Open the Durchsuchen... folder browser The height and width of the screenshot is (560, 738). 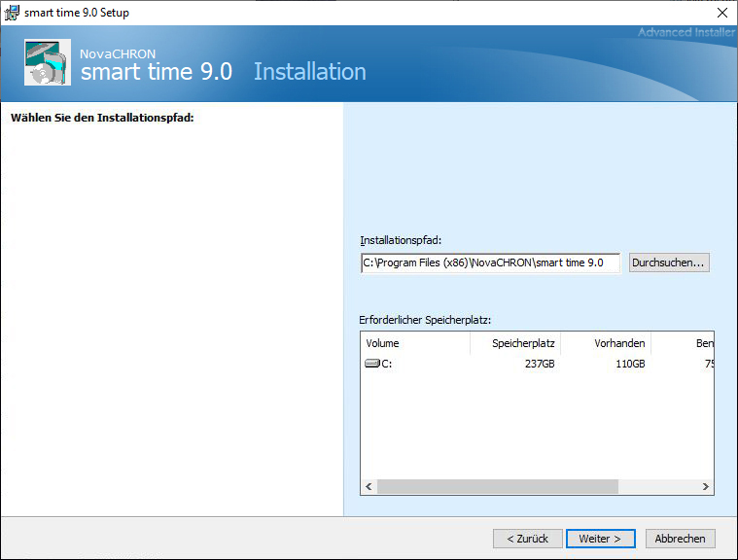(x=669, y=262)
